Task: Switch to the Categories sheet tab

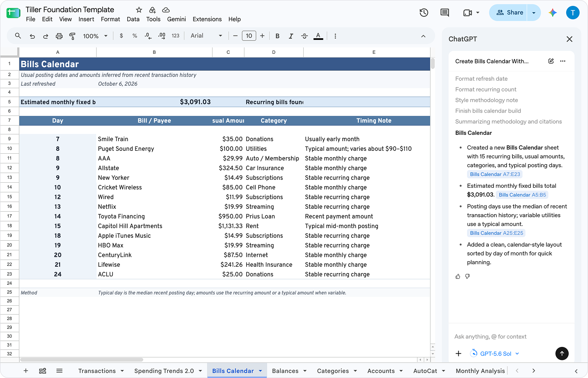Action: coord(333,371)
